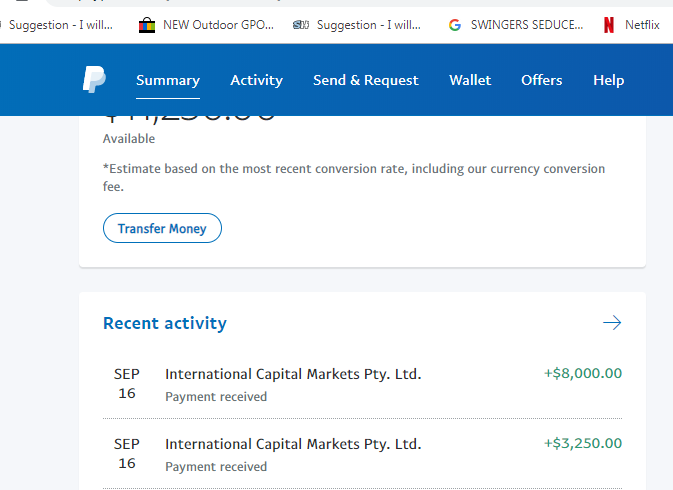
Task: Open Send & Request in navigation
Action: click(366, 80)
